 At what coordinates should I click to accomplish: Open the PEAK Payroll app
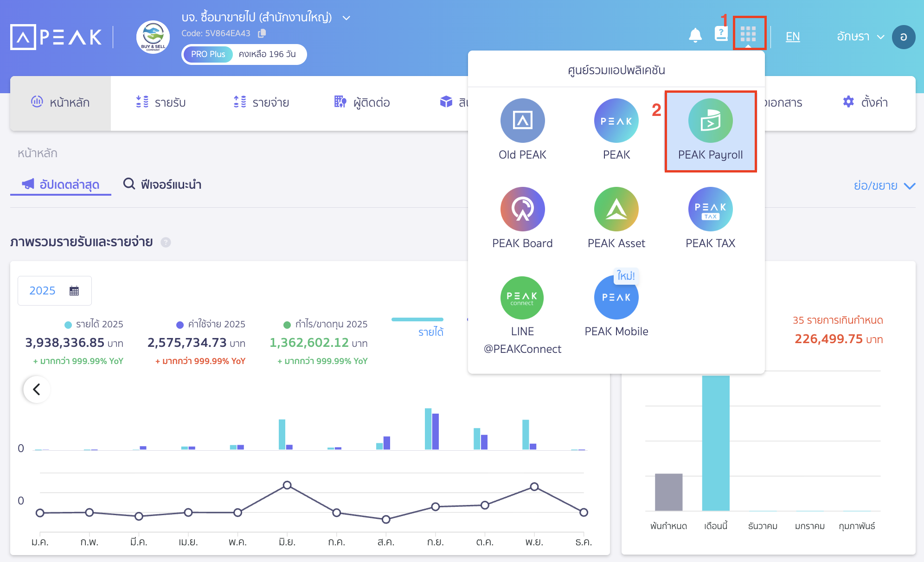point(710,131)
